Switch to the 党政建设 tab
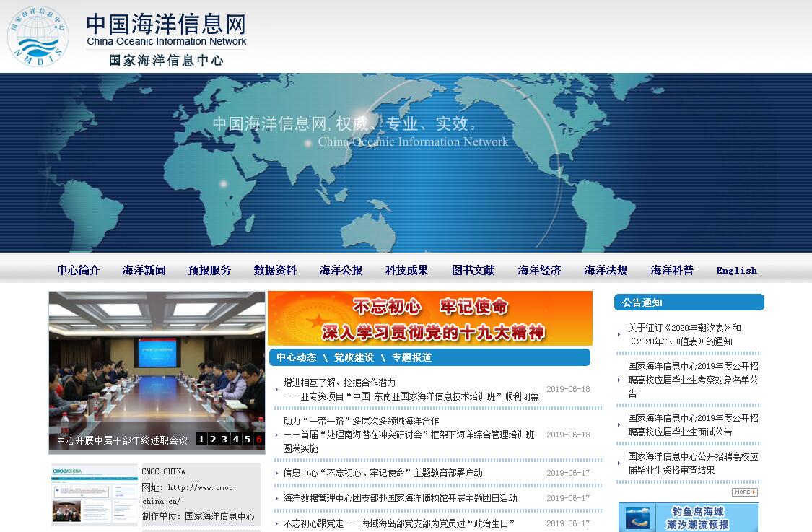 (x=354, y=357)
